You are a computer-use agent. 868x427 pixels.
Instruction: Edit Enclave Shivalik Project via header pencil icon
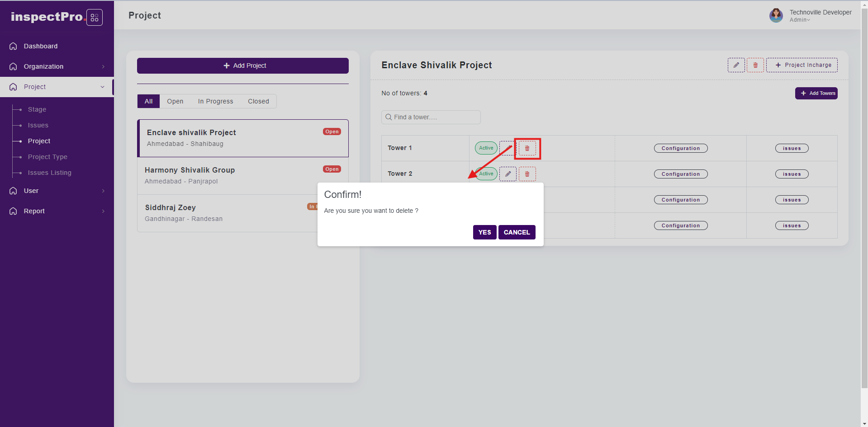point(736,65)
